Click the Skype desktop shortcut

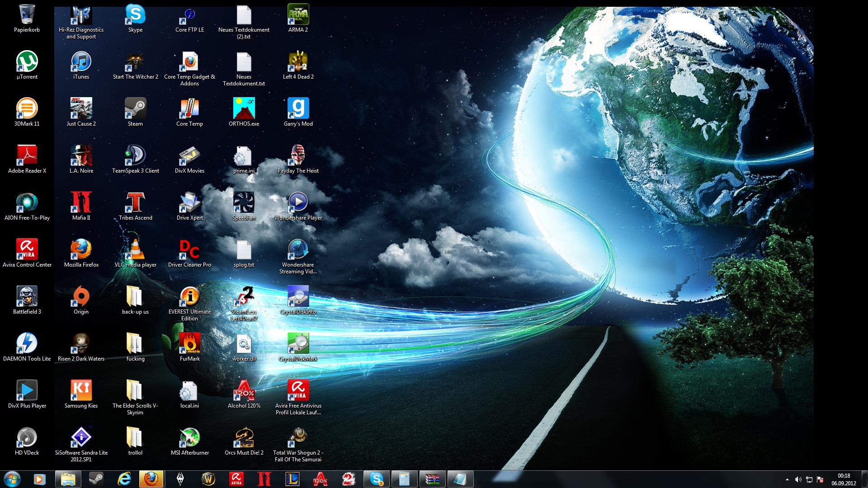135,18
